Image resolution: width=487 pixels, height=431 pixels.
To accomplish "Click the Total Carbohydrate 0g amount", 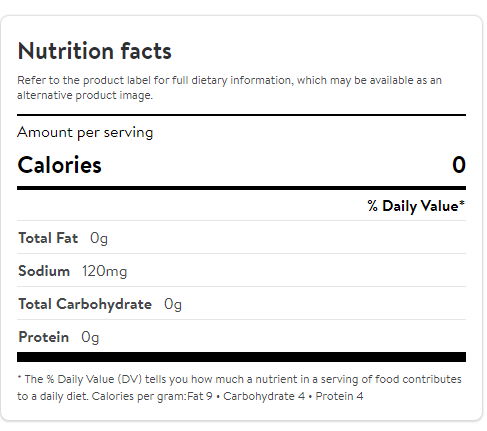I will [x=173, y=304].
